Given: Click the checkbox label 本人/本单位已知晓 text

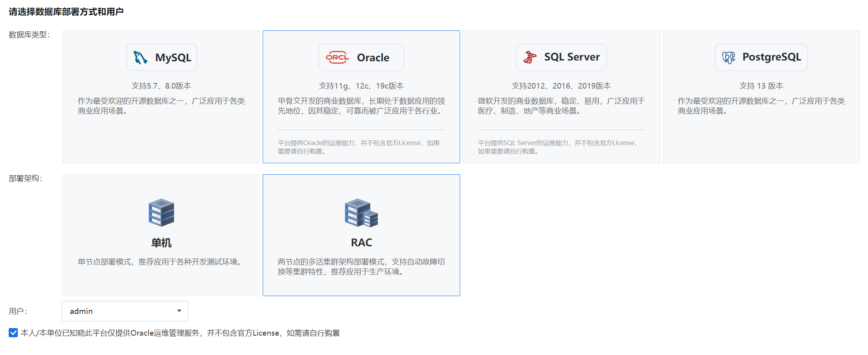Looking at the screenshot, I should pos(180,333).
